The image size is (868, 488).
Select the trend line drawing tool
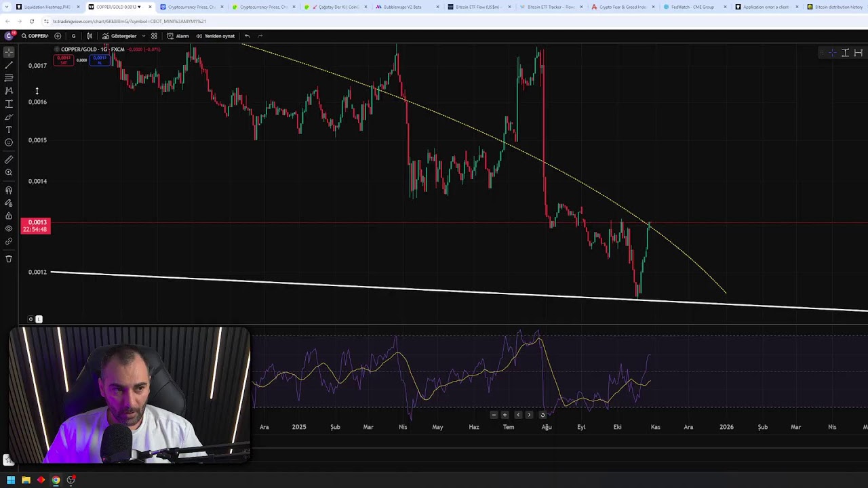9,65
